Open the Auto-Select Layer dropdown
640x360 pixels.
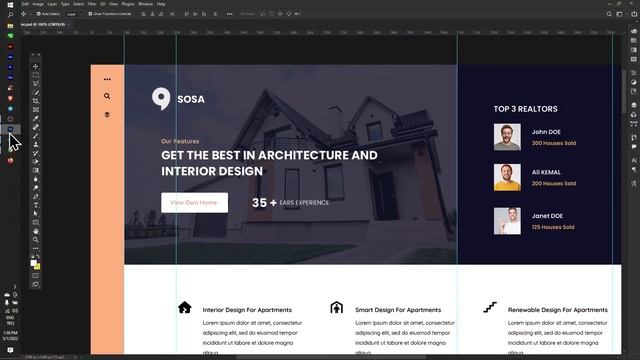[73, 14]
